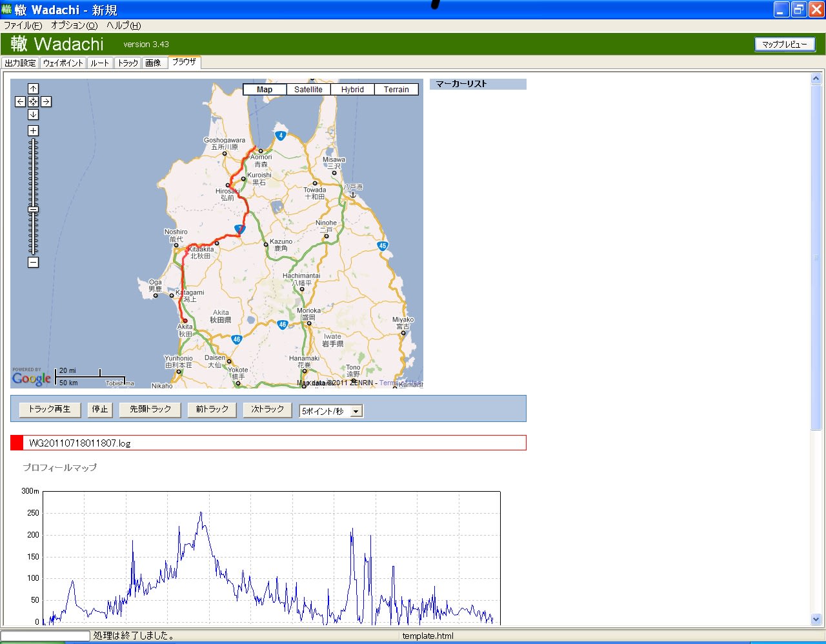Pan the map right with arrow button
This screenshot has height=644, width=826.
tap(46, 101)
